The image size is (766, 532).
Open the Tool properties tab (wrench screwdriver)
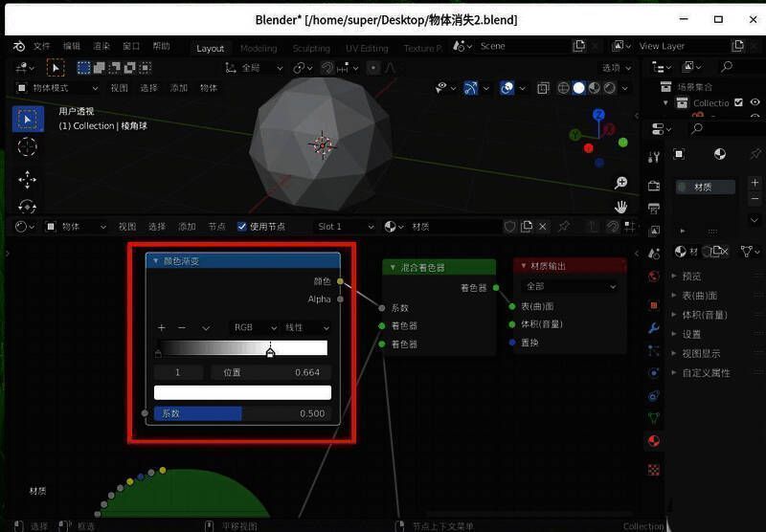(x=654, y=157)
